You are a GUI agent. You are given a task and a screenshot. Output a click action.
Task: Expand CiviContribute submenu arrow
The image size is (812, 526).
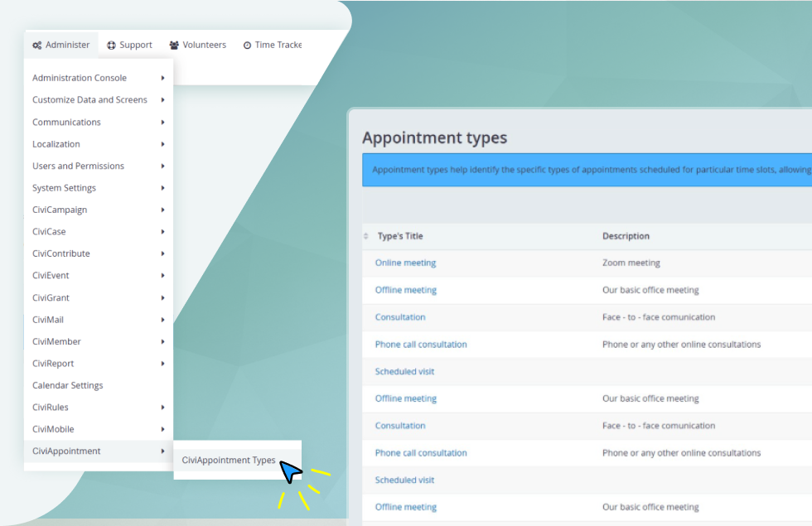(162, 253)
